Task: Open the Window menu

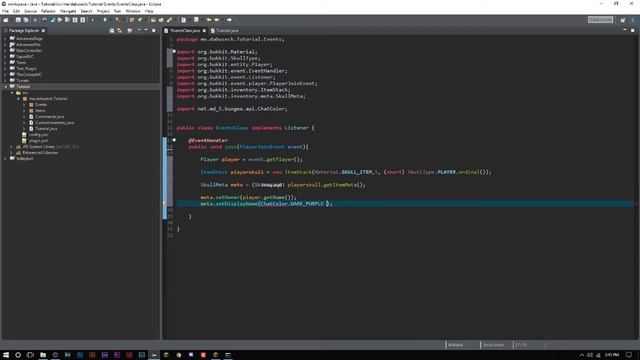Action: (x=133, y=11)
